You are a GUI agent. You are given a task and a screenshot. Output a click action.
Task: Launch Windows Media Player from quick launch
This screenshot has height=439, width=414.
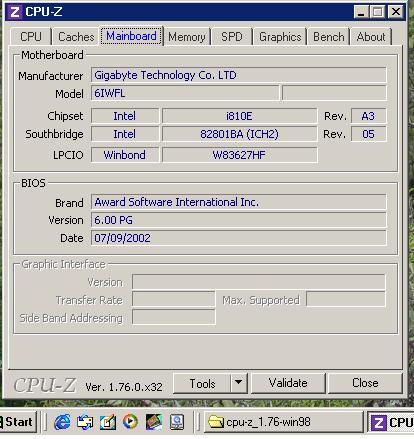pos(130,422)
